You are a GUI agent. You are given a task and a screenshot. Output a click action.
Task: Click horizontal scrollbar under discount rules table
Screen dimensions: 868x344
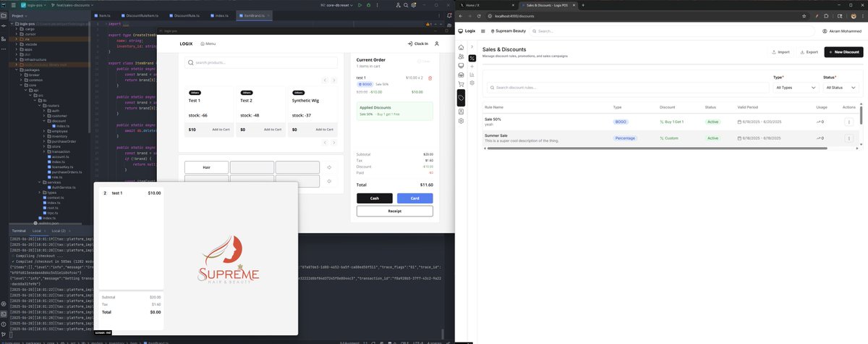[656, 148]
